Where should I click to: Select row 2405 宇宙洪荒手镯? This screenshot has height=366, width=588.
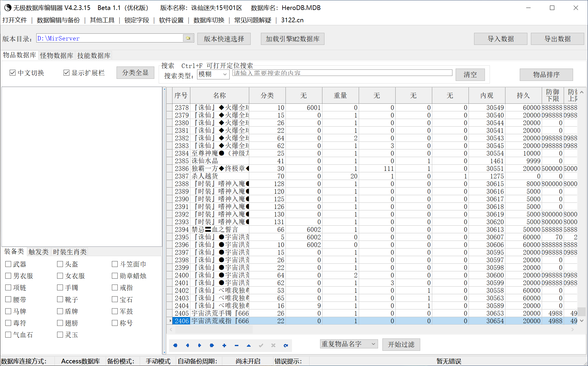[372, 313]
